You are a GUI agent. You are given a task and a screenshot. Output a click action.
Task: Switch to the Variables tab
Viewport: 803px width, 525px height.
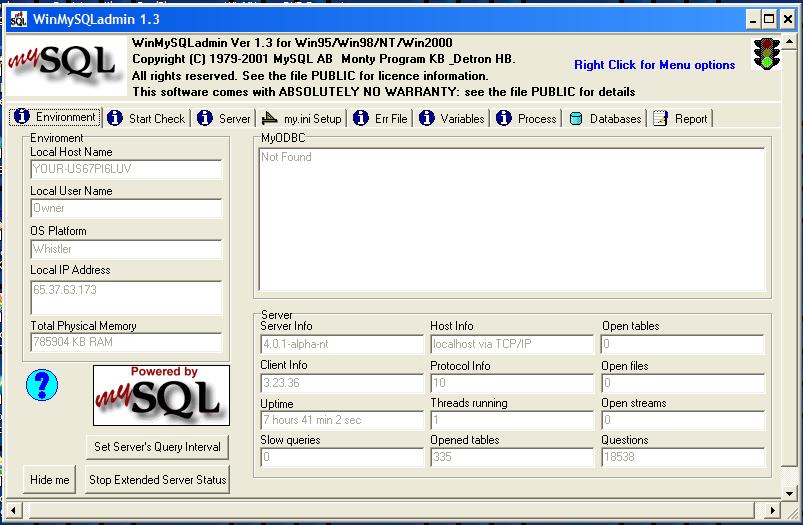pos(452,118)
